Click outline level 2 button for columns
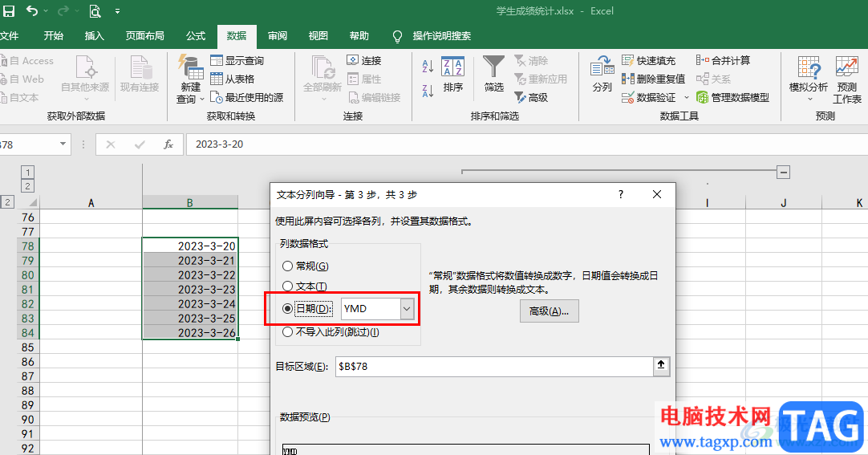This screenshot has width=868, height=455. coord(28,186)
